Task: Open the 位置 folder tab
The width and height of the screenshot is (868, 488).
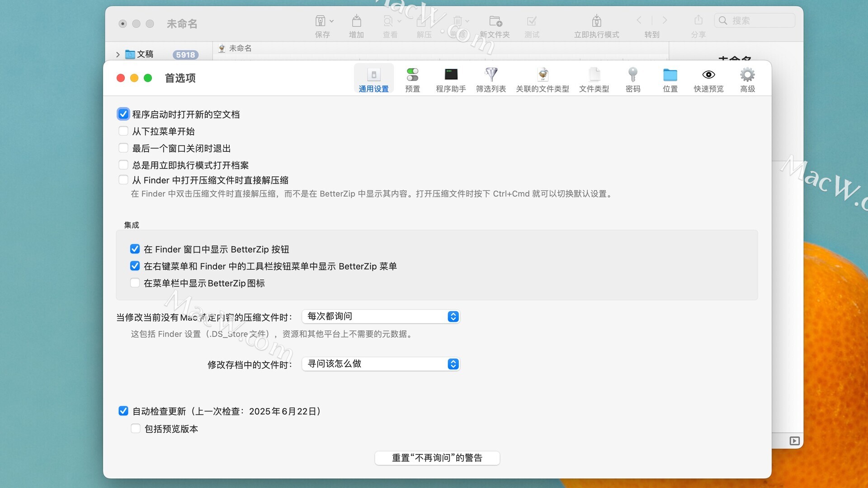Action: (x=670, y=79)
